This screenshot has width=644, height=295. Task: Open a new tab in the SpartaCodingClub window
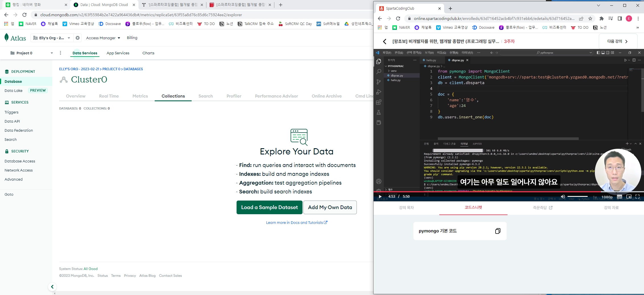450,9
